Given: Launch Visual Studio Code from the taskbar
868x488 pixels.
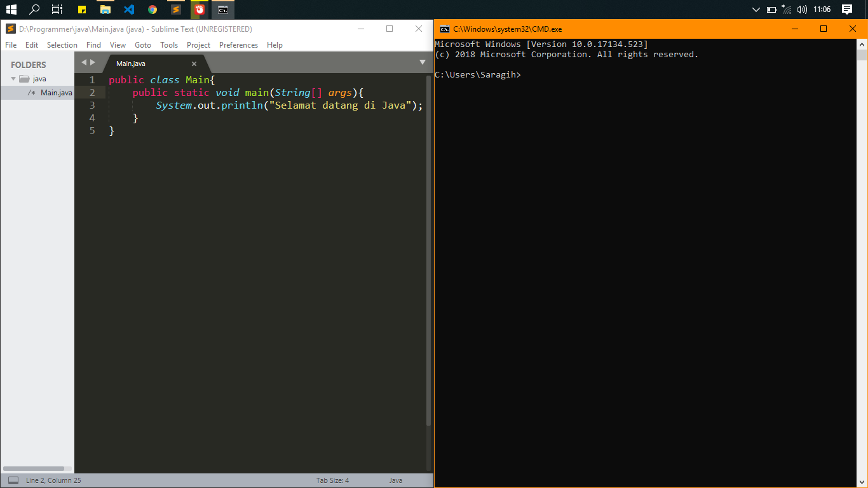Looking at the screenshot, I should click(129, 10).
